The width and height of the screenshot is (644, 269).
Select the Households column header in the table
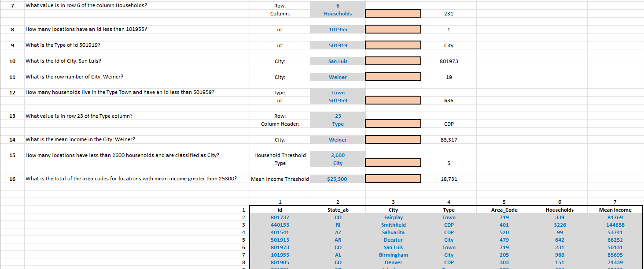(x=559, y=209)
